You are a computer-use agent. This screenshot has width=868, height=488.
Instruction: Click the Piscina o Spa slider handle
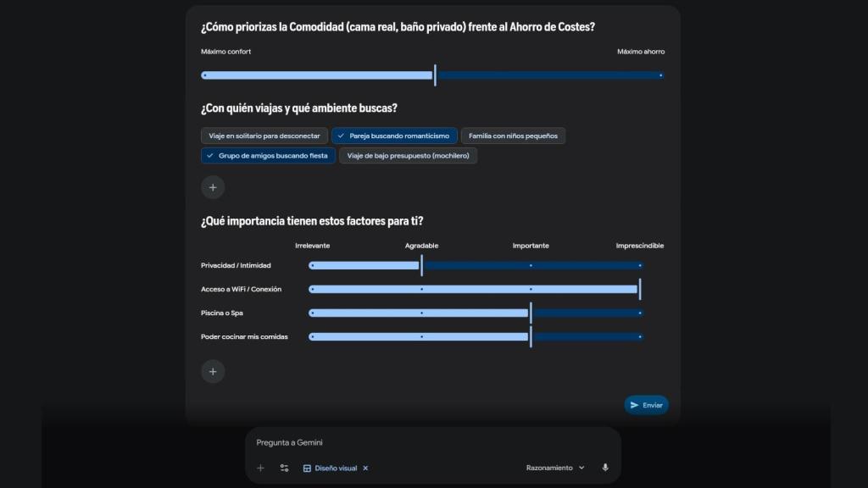pyautogui.click(x=531, y=313)
